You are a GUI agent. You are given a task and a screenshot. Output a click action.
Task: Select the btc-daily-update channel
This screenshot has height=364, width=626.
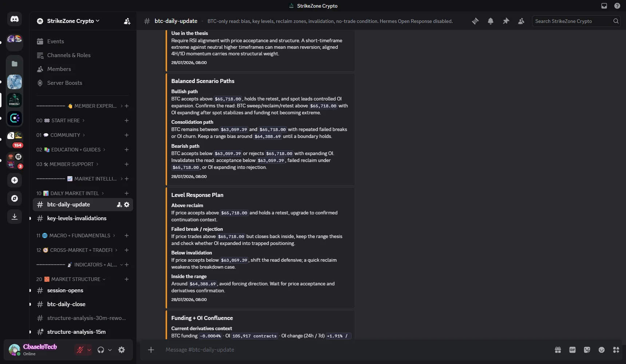tap(83, 205)
